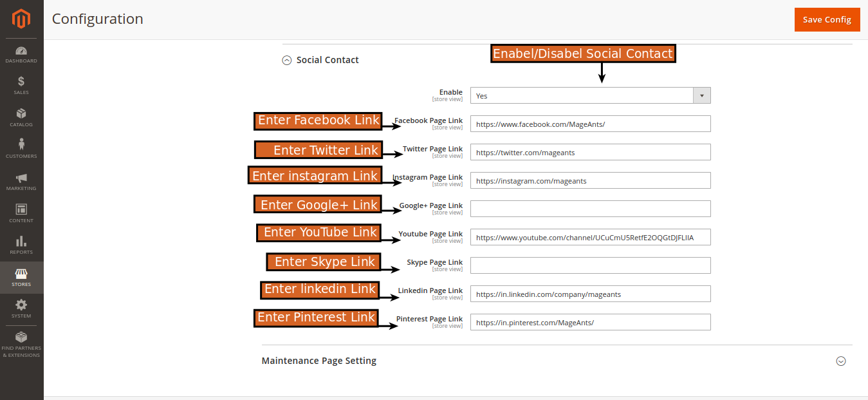The width and height of the screenshot is (868, 400).
Task: Click the Enable dropdown arrow
Action: click(x=701, y=95)
